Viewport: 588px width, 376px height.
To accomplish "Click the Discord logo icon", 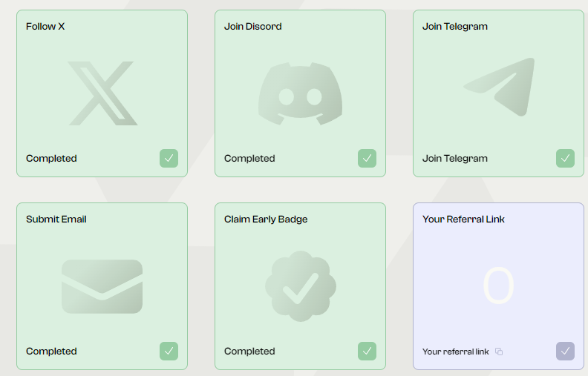I will (301, 93).
